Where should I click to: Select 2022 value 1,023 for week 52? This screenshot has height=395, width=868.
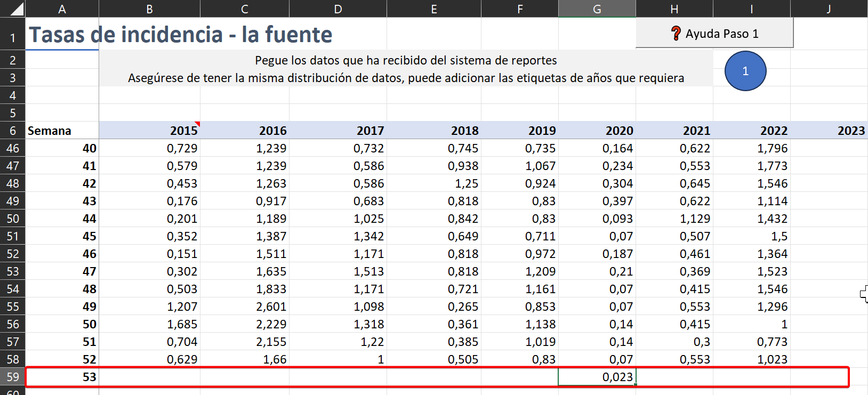click(752, 359)
